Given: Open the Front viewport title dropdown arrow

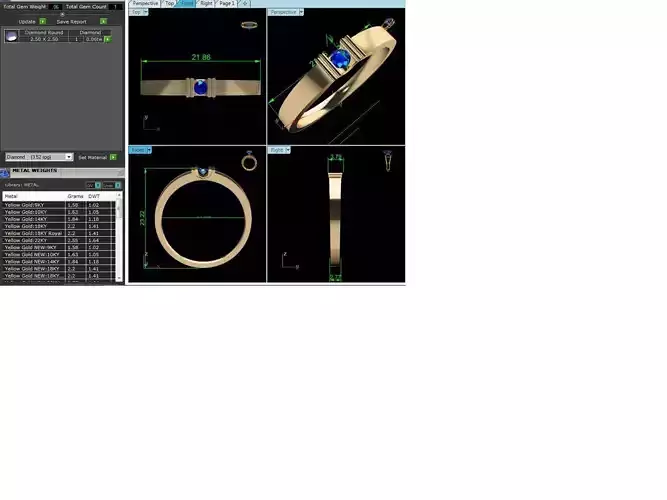Looking at the screenshot, I should [x=149, y=150].
